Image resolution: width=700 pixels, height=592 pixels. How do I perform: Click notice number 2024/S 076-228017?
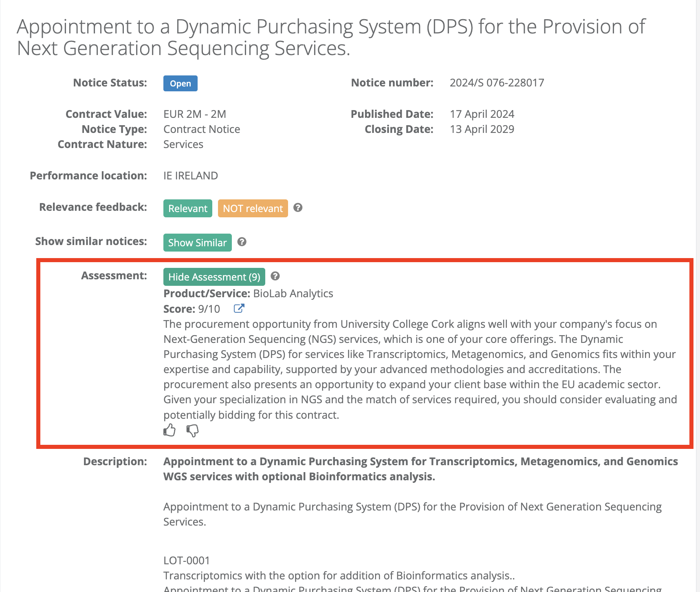[x=497, y=82]
